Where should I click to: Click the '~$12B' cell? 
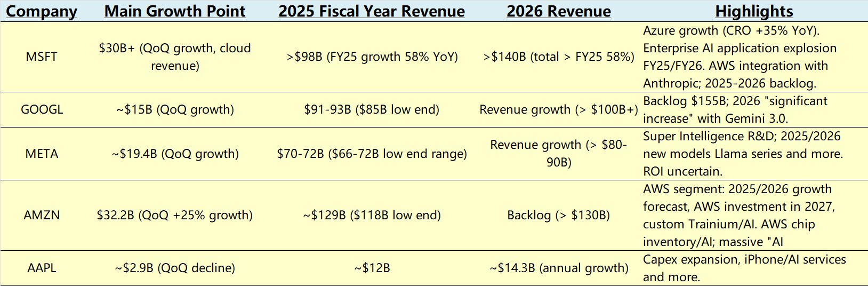click(x=372, y=268)
